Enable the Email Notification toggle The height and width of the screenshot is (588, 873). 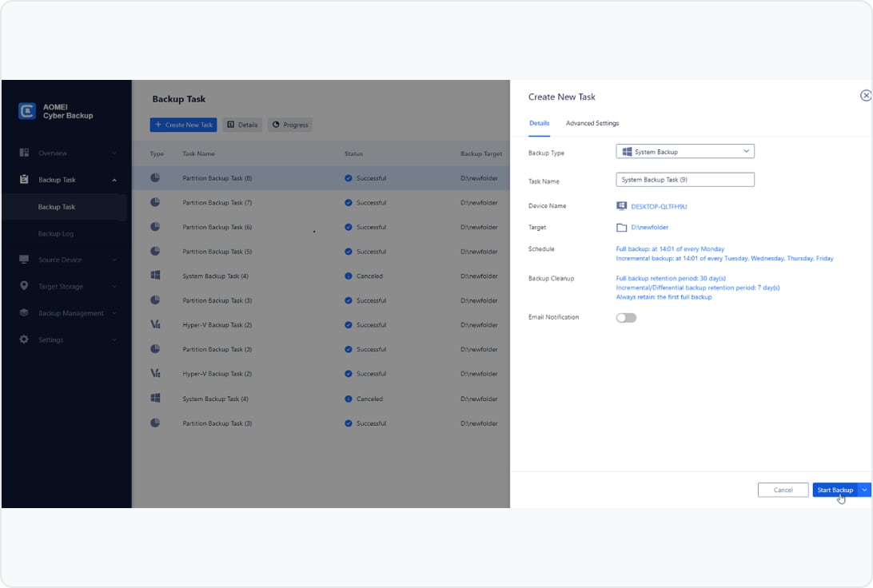tap(626, 317)
